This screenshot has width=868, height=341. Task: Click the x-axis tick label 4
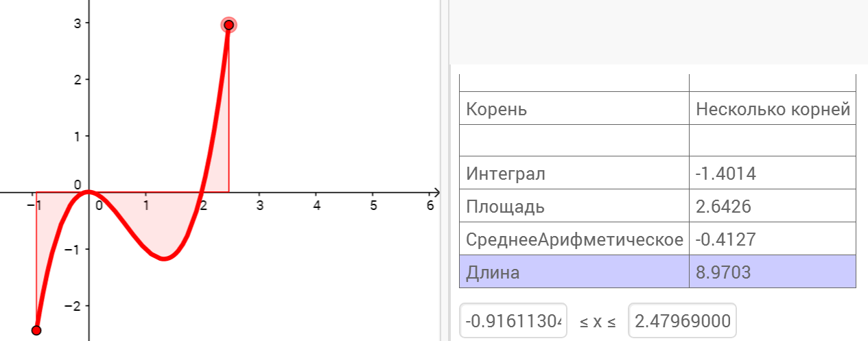316,206
